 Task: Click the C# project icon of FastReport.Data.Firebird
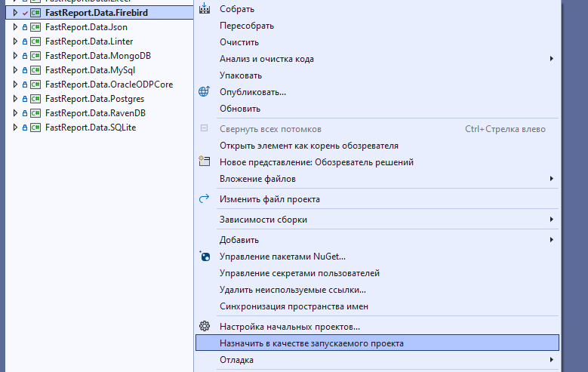(x=35, y=13)
